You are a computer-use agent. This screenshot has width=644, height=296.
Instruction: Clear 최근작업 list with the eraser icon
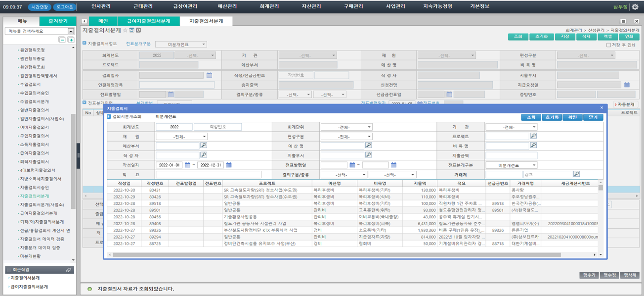click(69, 270)
